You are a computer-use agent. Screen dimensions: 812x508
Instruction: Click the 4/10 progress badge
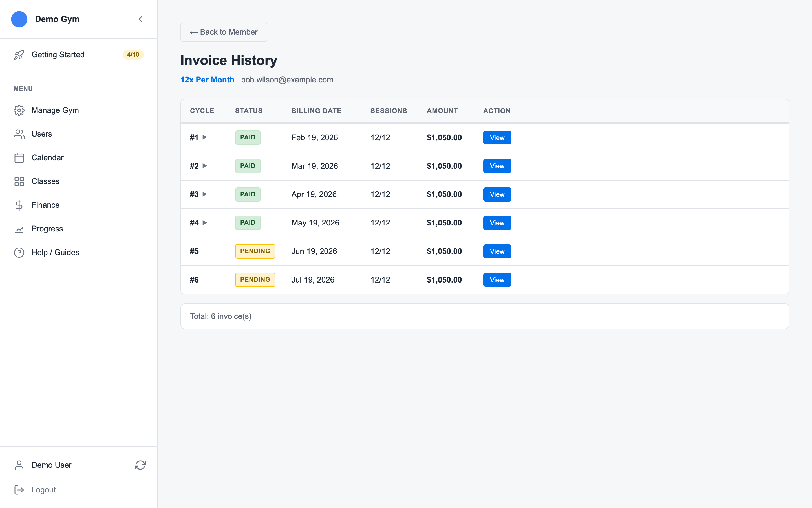[133, 55]
